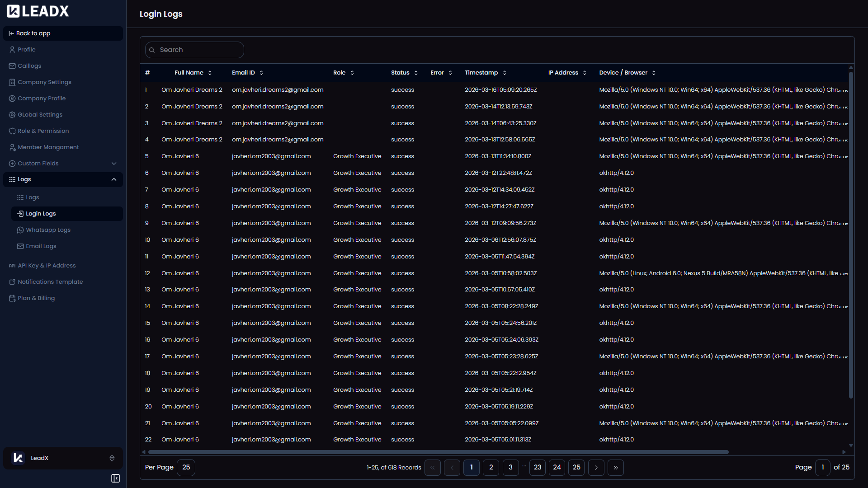The width and height of the screenshot is (868, 488).
Task: Toggle sorting on the Full Name column
Action: tap(210, 72)
